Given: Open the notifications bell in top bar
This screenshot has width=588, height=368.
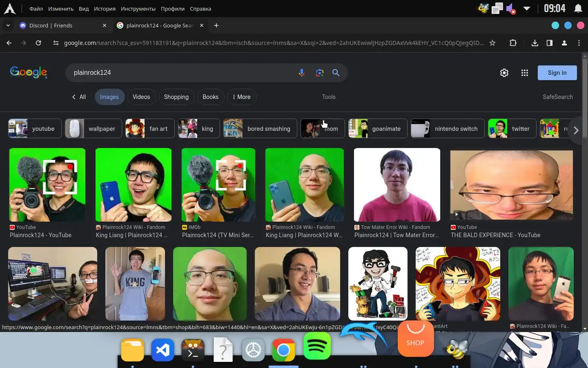Looking at the screenshot, I should point(578,9).
